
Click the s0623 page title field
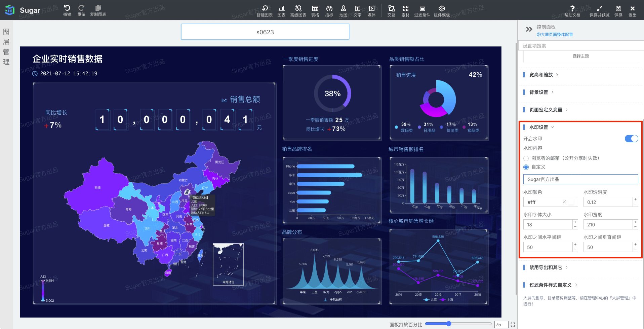[x=265, y=32]
